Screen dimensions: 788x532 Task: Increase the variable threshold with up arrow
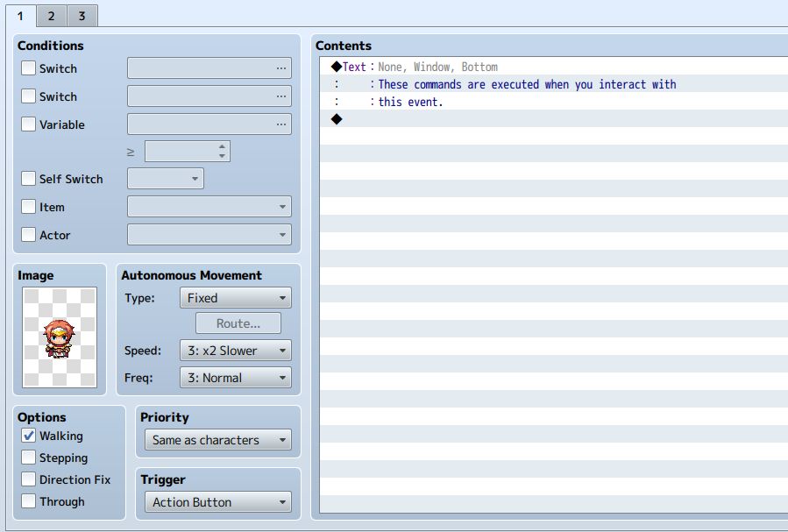click(x=222, y=146)
